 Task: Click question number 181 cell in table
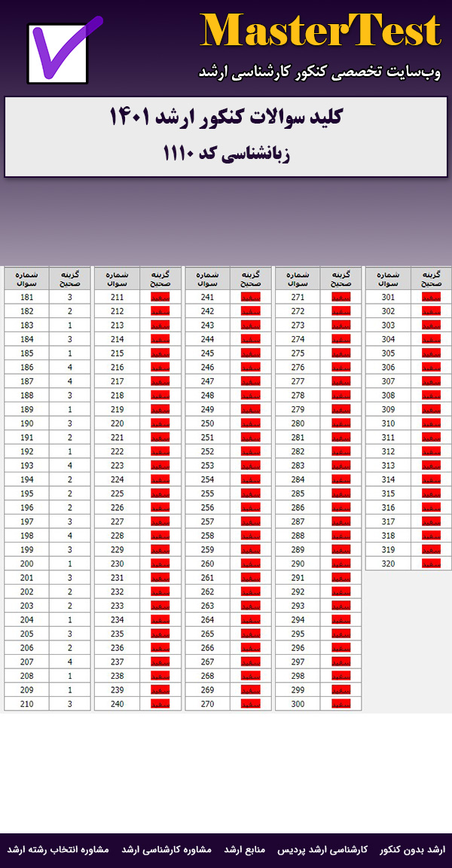[x=27, y=297]
